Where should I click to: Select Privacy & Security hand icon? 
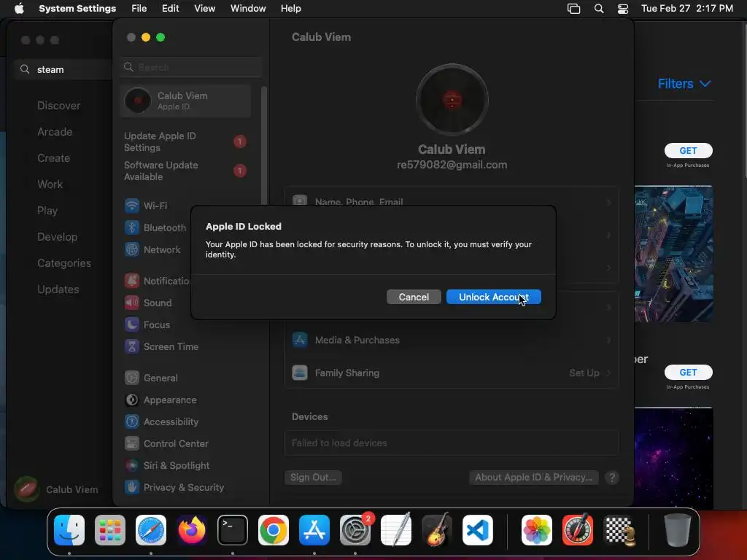pyautogui.click(x=132, y=488)
